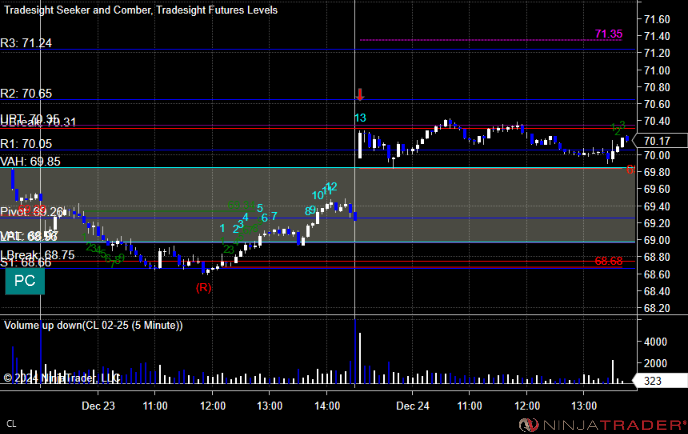Viewport: 688px width, 434px height.
Task: Click the VAH: 69.85 level label
Action: (x=30, y=161)
